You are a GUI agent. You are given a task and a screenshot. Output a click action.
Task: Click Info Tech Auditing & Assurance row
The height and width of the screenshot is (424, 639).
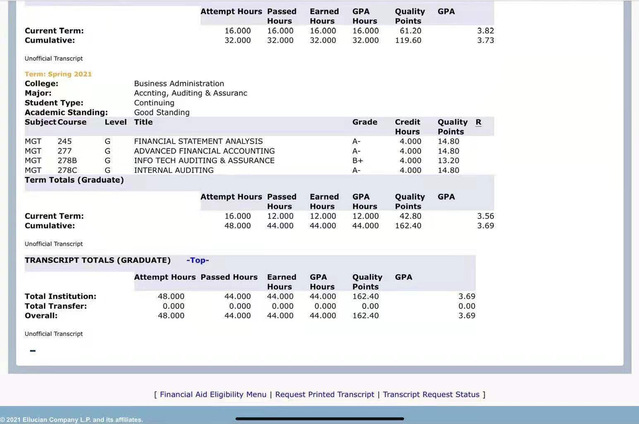pyautogui.click(x=204, y=160)
